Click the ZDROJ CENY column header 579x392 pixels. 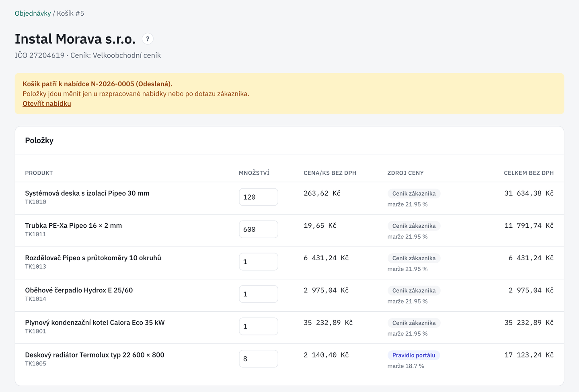tap(406, 173)
